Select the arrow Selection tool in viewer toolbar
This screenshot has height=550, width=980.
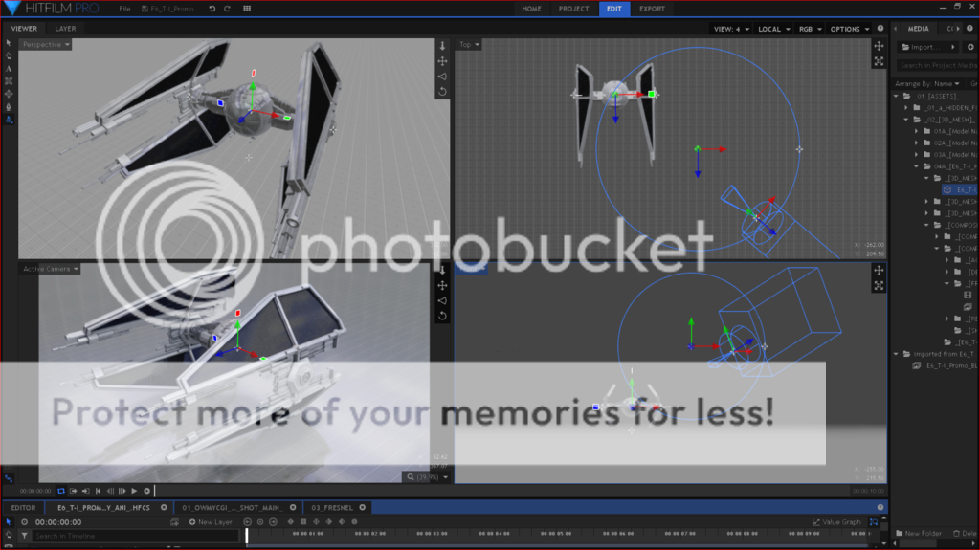[8, 43]
